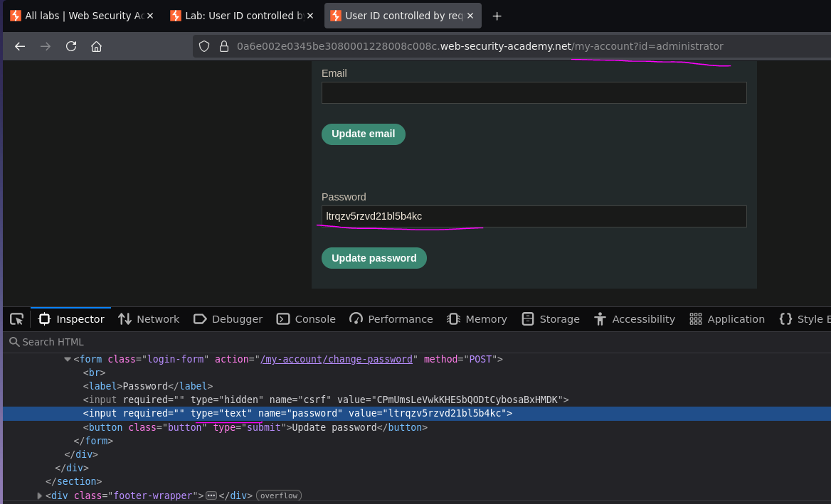Image resolution: width=831 pixels, height=504 pixels.
Task: Collapse the login-form element triangle
Action: point(68,360)
